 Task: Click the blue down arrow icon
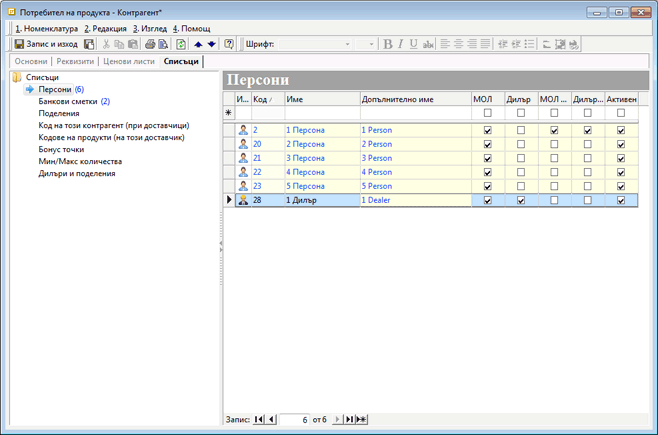[x=212, y=44]
